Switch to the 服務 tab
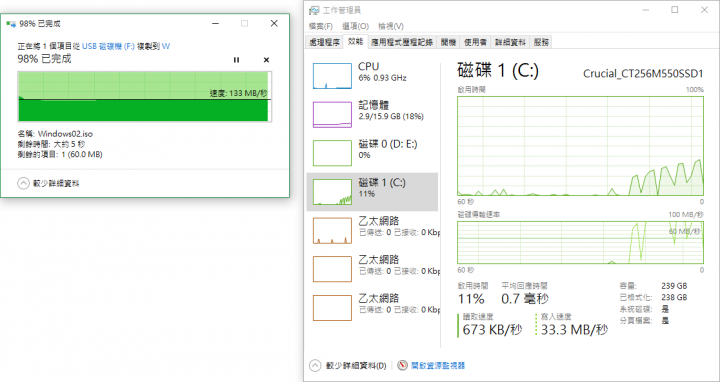Screen dimensions: 720x382 point(541,43)
